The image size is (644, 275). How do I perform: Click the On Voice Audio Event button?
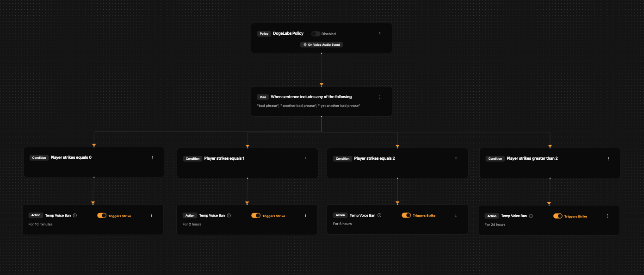(x=322, y=45)
